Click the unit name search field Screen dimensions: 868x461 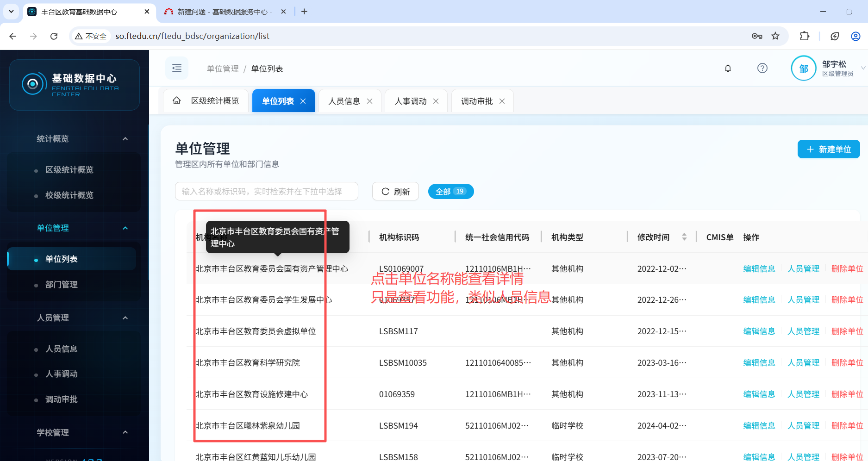point(266,191)
